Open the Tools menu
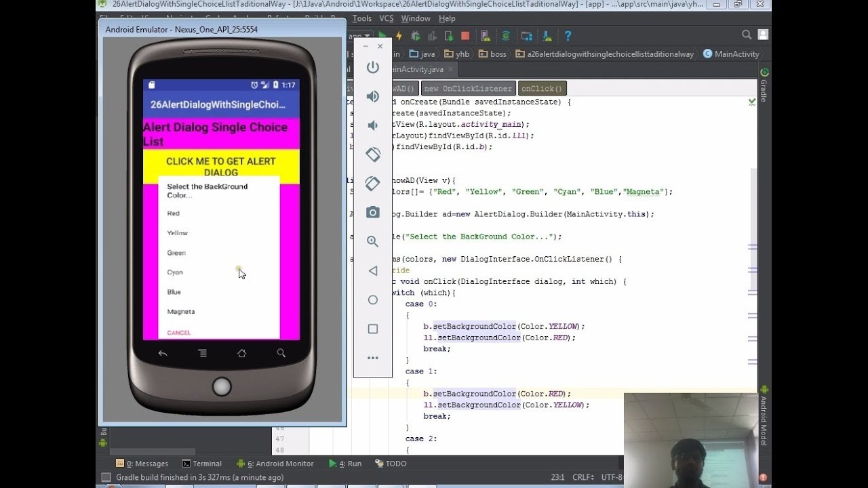 361,18
